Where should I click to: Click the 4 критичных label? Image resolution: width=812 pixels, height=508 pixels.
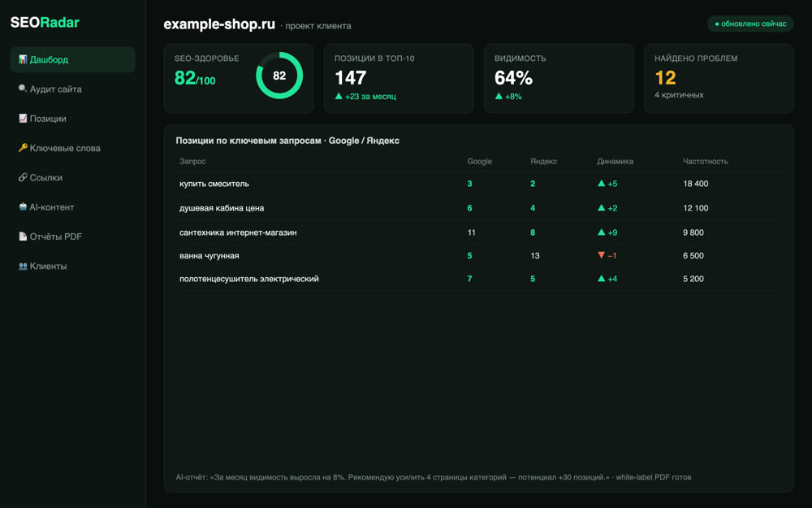[679, 95]
